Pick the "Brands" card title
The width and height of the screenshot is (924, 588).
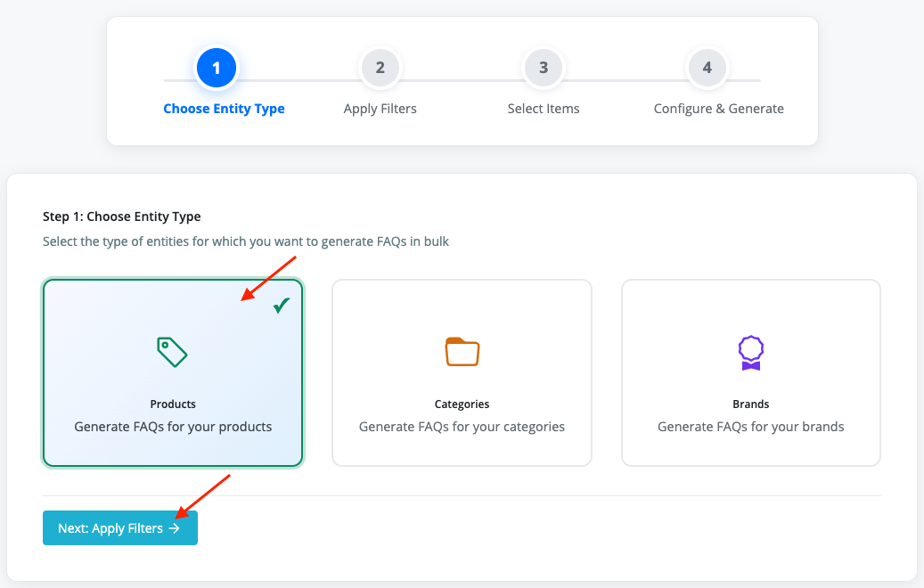[751, 404]
